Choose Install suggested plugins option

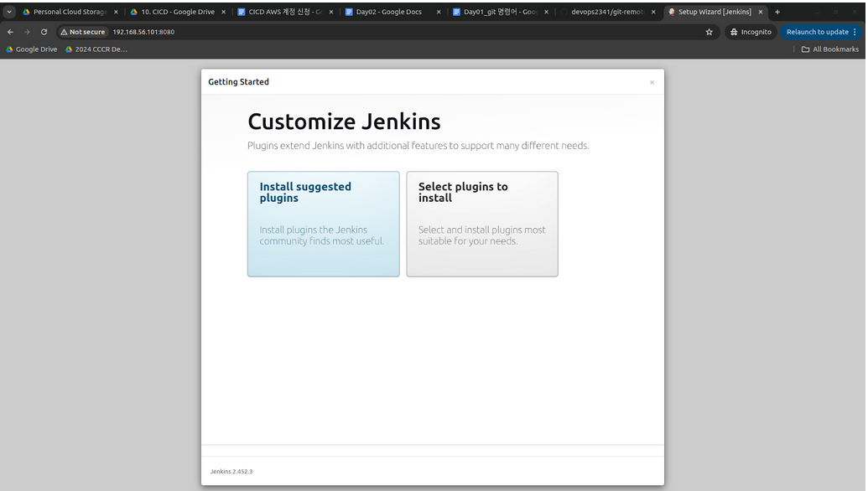click(323, 224)
